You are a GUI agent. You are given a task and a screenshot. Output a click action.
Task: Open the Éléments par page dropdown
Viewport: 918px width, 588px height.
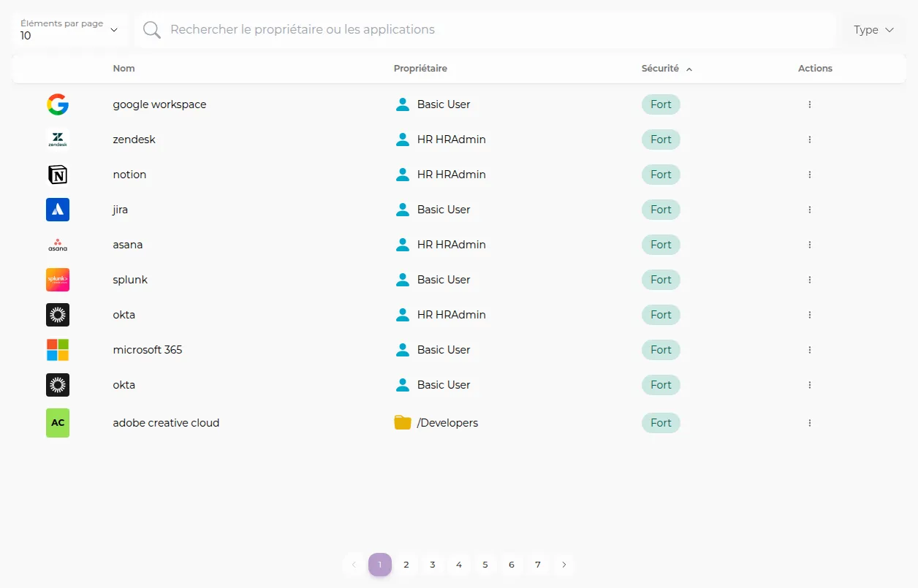(x=69, y=30)
